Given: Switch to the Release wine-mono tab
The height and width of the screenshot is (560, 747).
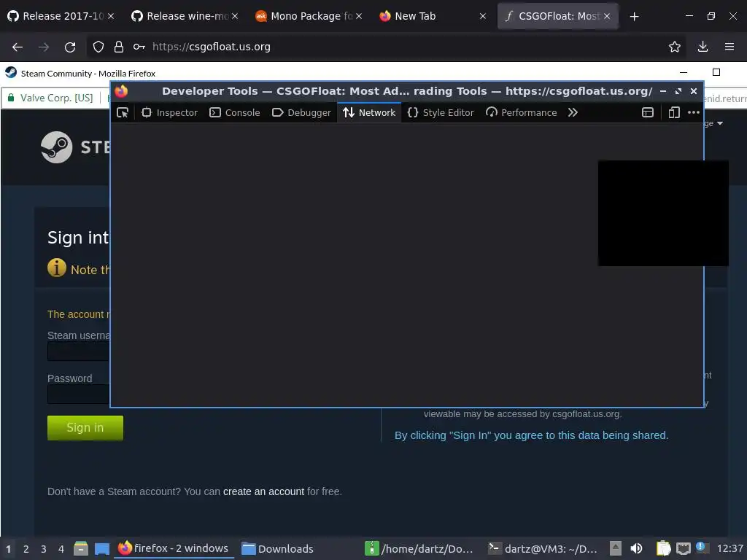Looking at the screenshot, I should (185, 16).
